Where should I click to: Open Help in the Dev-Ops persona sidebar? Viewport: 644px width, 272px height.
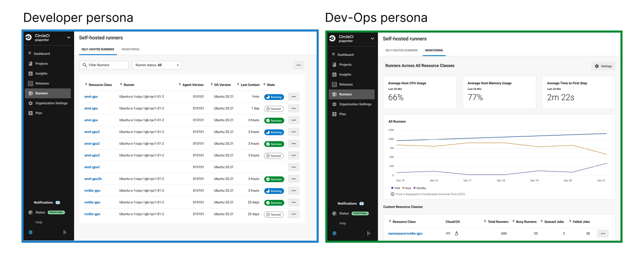[343, 223]
